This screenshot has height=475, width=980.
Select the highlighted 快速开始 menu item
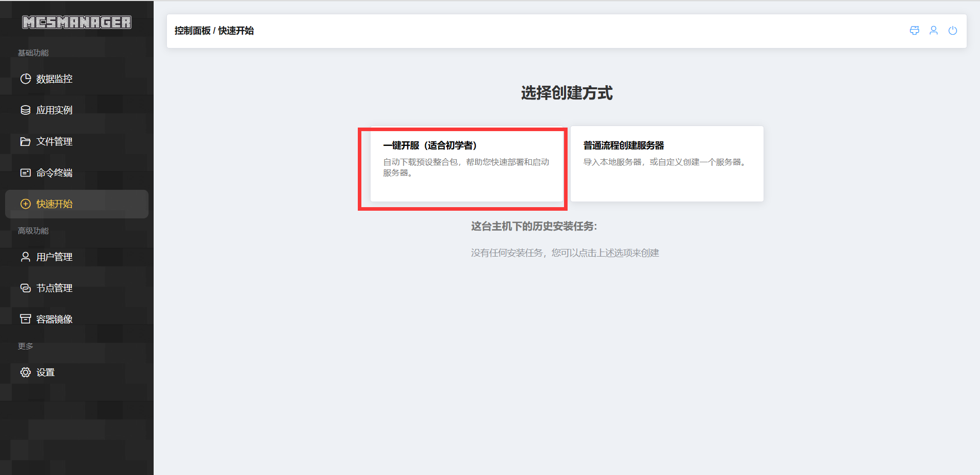coord(77,204)
